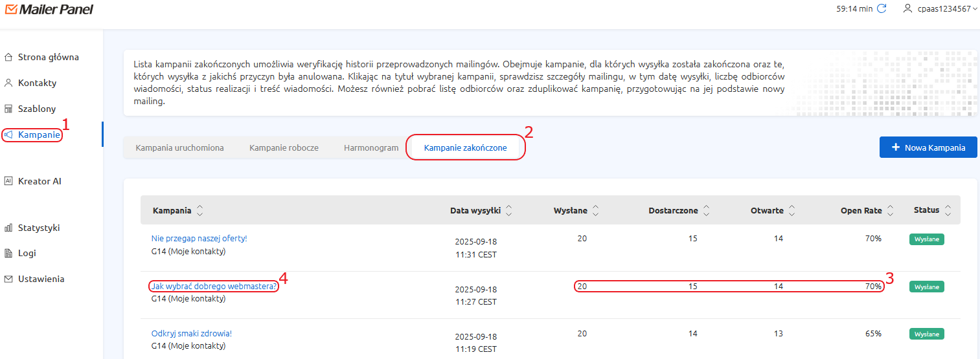Viewport: 980px width, 359px height.
Task: Sort table by Kampania column arrows
Action: pos(199,210)
